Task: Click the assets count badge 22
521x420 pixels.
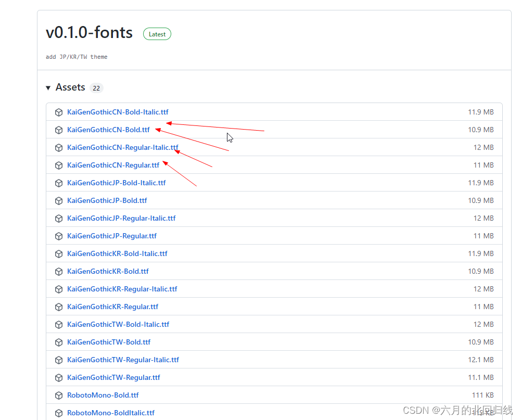Action: click(x=96, y=88)
